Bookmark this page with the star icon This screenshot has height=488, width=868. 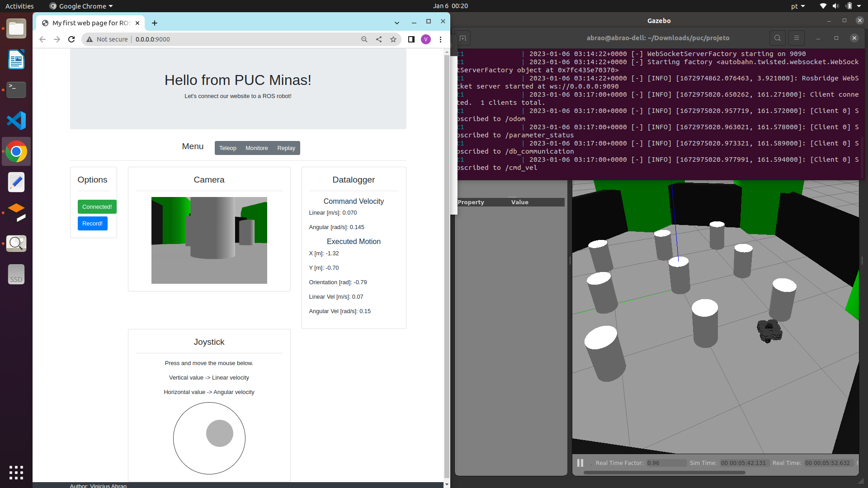(393, 39)
